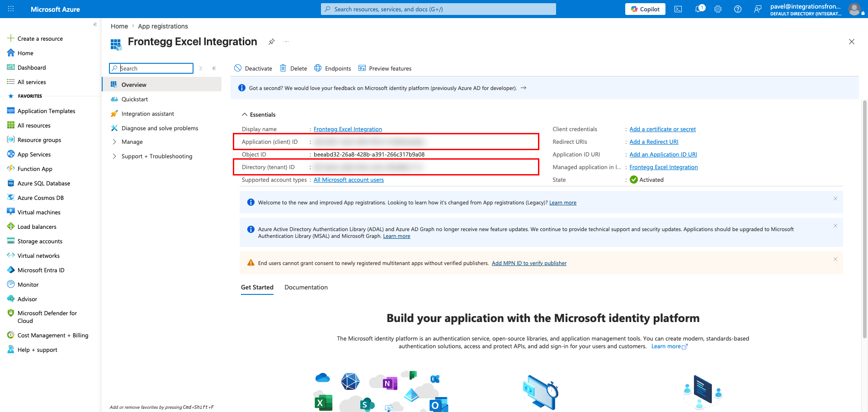Collapse the Essentials section
The width and height of the screenshot is (868, 412).
(x=259, y=114)
